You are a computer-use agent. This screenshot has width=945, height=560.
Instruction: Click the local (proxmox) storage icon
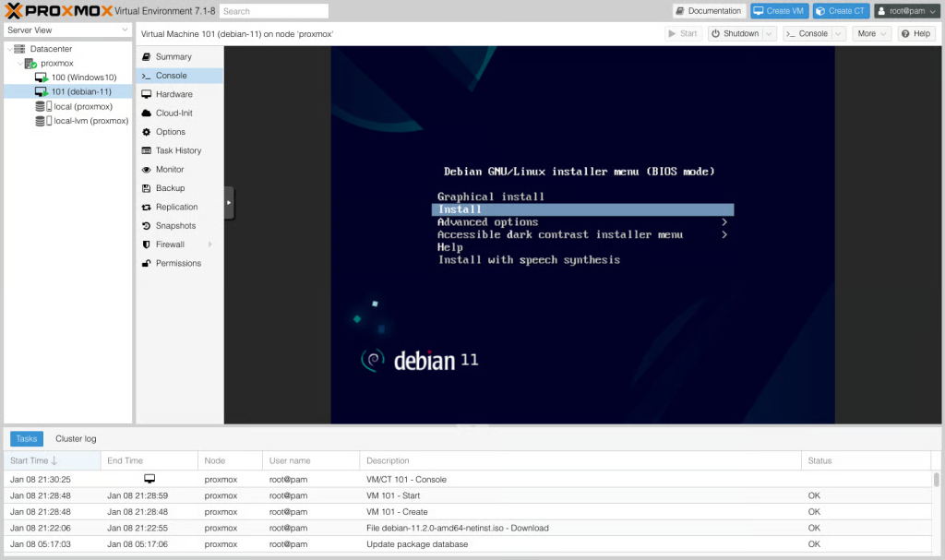(42, 106)
